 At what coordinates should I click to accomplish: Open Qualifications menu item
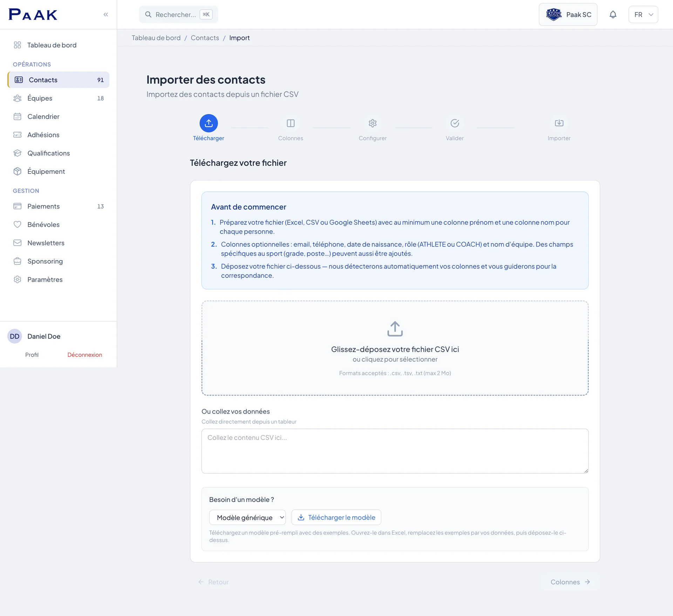point(58,153)
